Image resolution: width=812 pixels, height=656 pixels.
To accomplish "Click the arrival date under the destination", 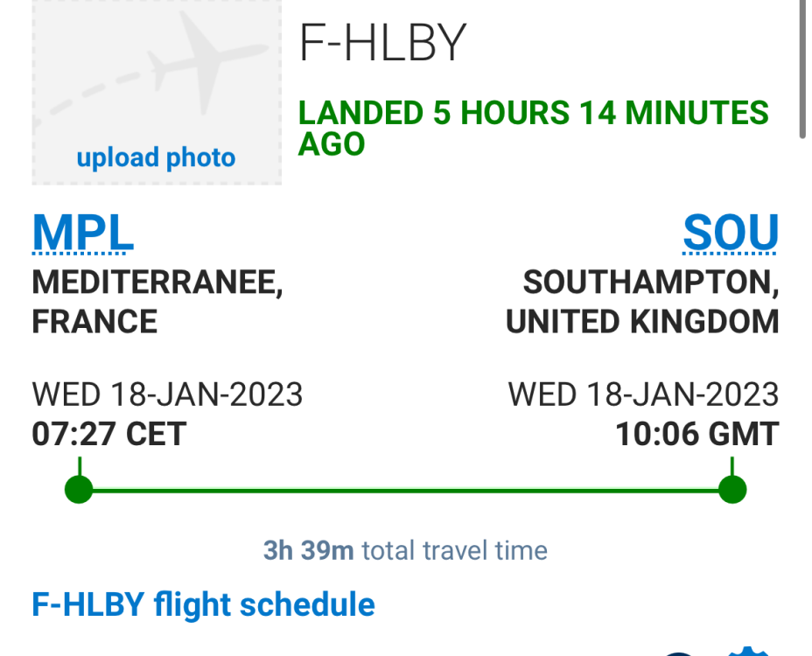I will click(643, 395).
